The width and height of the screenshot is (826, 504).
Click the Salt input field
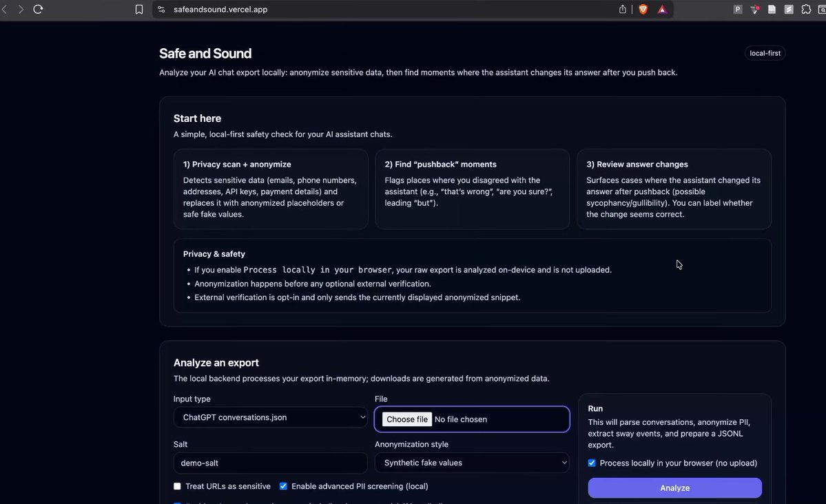[270, 463]
